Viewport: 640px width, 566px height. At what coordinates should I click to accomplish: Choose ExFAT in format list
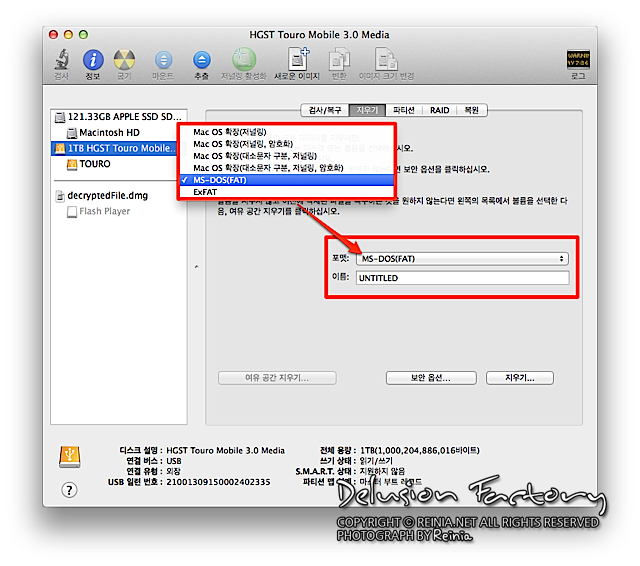tap(287, 192)
